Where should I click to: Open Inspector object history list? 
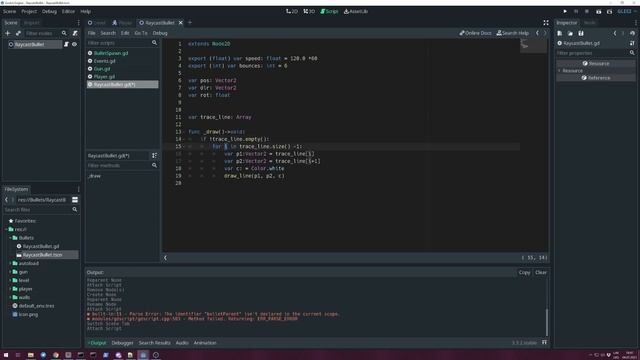click(x=632, y=33)
